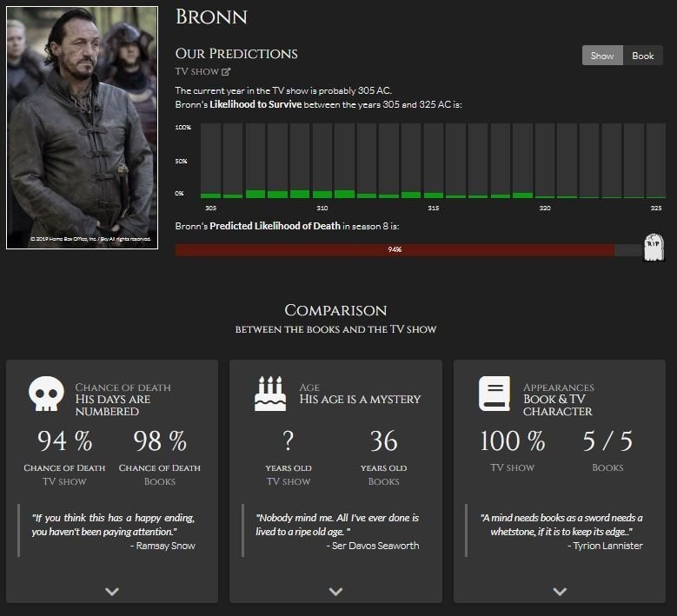Click the BETWEEN THE BOOKS AND THE TV SHOW subtitle

(x=336, y=329)
